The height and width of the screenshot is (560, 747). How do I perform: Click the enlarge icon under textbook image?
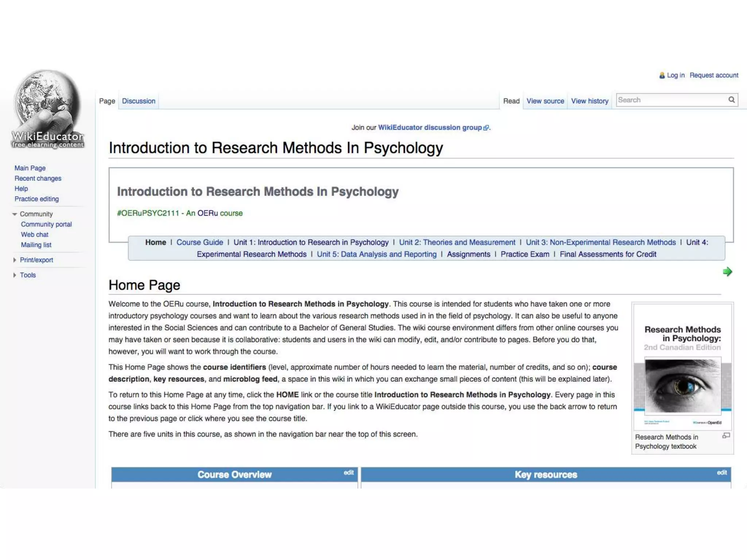tap(726, 436)
